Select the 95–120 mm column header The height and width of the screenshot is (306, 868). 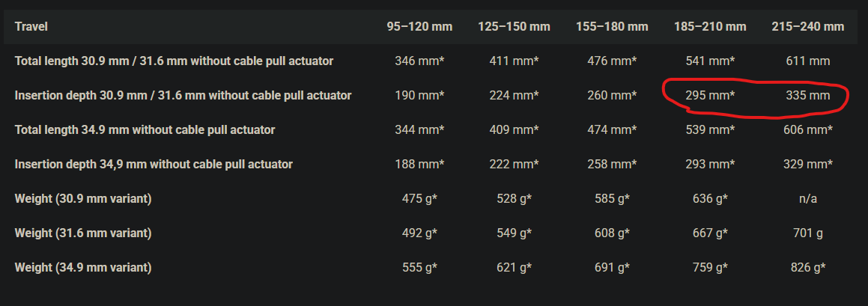419,27
